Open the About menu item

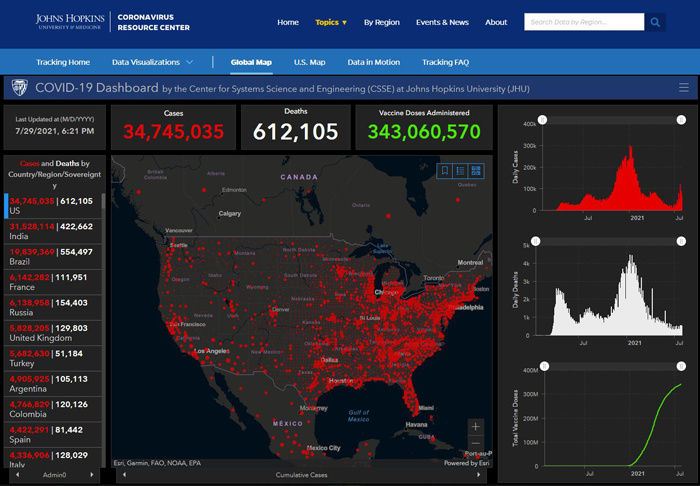point(496,22)
